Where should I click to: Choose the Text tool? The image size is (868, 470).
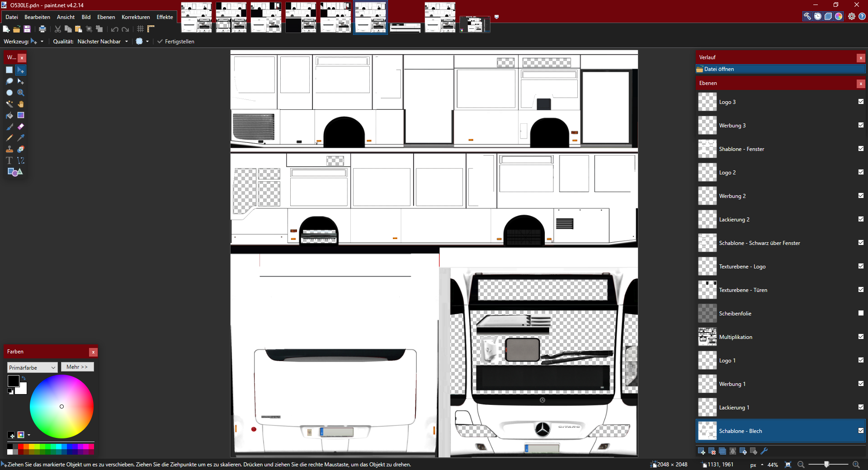tap(9, 160)
